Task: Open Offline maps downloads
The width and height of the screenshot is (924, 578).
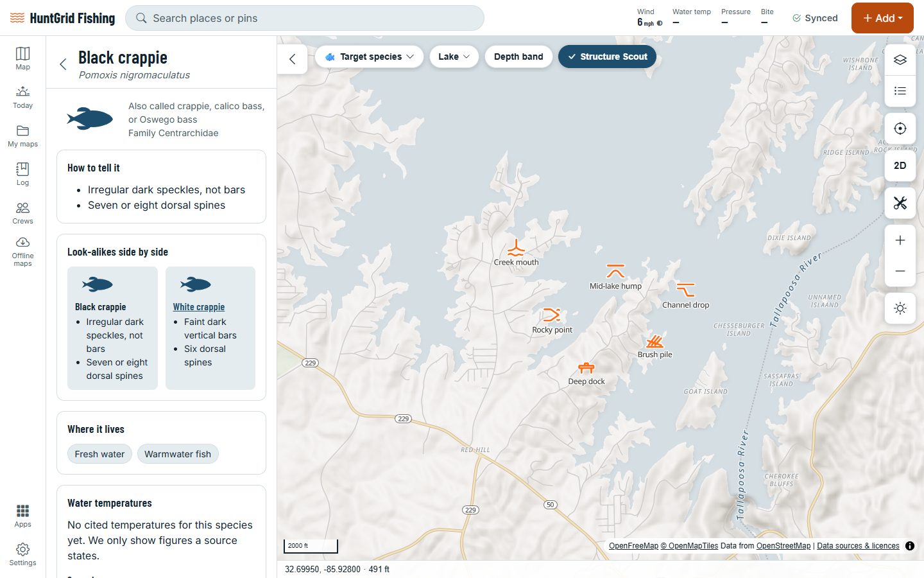Action: (22, 251)
